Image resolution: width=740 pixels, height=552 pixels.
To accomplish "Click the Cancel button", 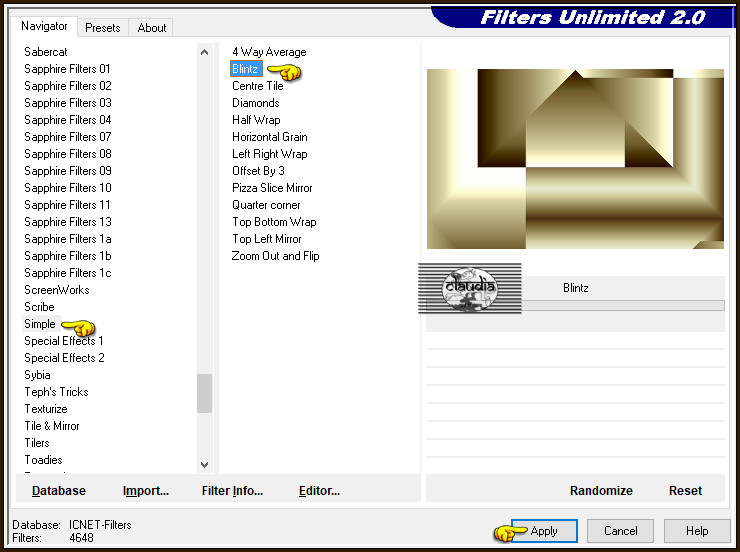I will point(620,531).
